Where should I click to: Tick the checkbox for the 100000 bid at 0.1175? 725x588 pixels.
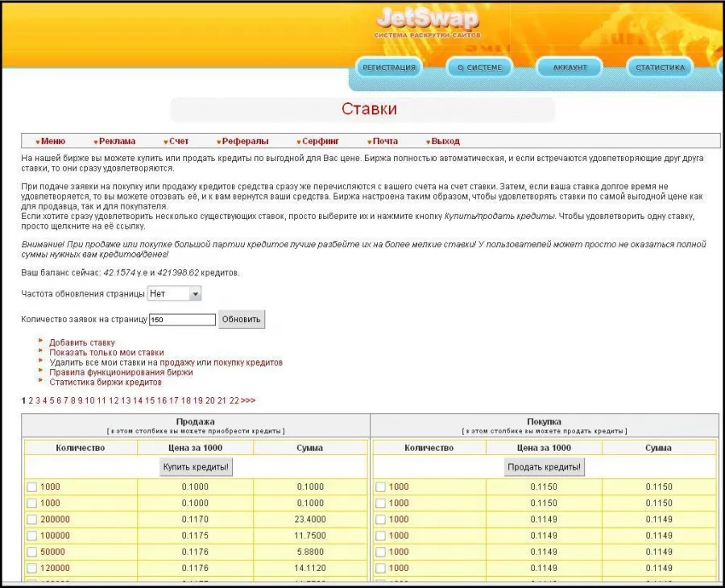(x=32, y=536)
